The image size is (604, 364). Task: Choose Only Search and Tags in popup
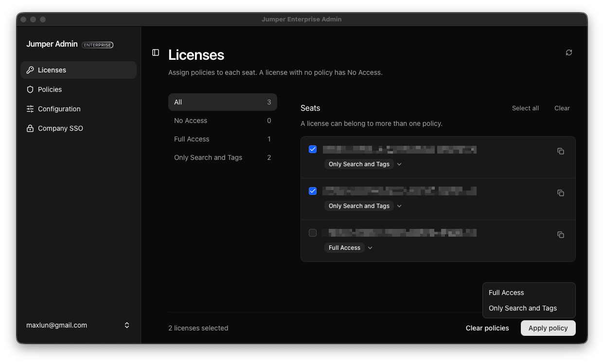tap(529, 308)
